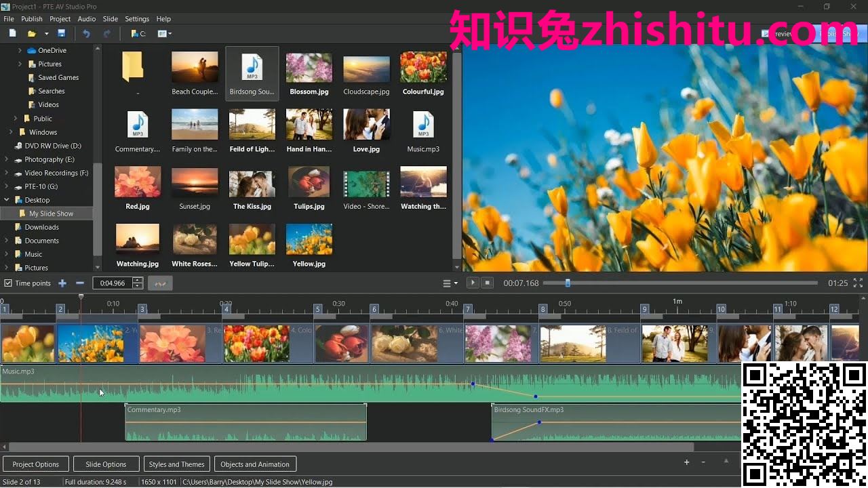The height and width of the screenshot is (488, 868).
Task: Add a time point with plus icon
Action: (x=62, y=283)
